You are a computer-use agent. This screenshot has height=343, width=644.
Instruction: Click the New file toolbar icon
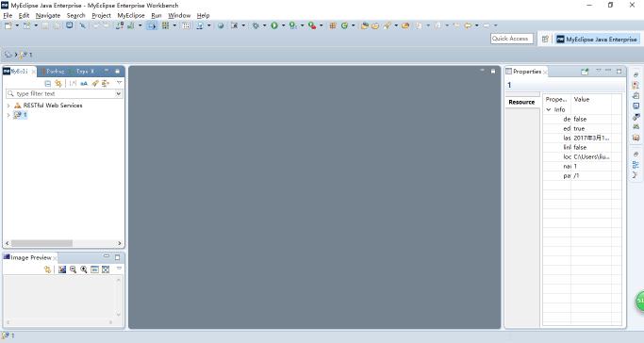pos(8,25)
